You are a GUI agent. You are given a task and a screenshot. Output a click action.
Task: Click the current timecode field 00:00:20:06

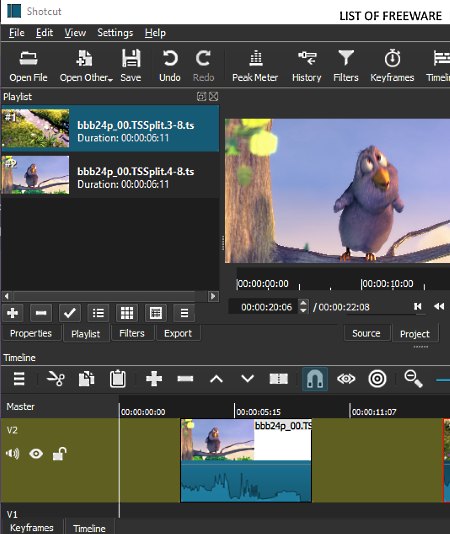pyautogui.click(x=264, y=307)
